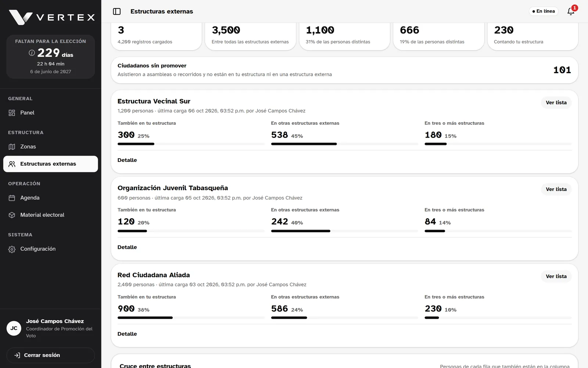Click the 230 Contando tu estructura card
The height and width of the screenshot is (368, 588).
(533, 36)
